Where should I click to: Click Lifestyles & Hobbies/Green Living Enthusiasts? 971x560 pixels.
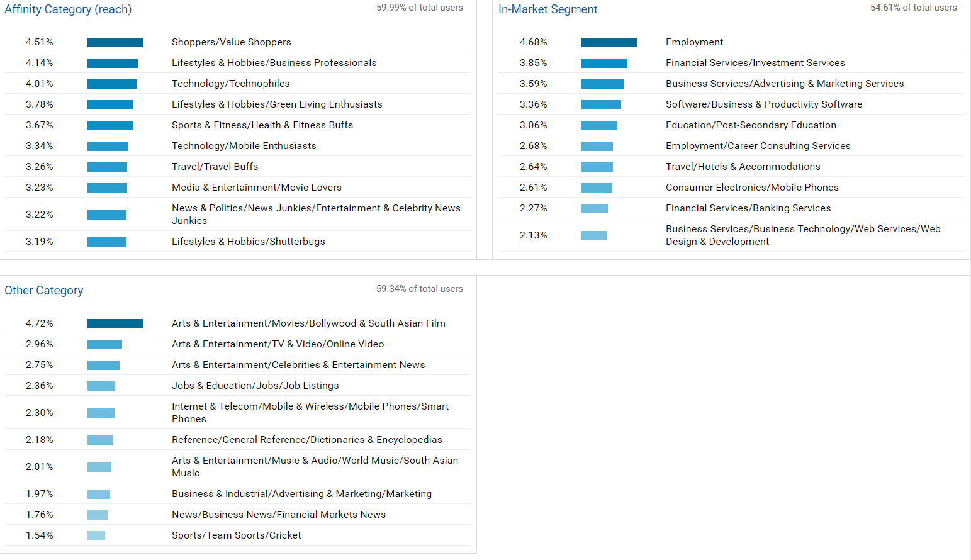click(277, 104)
